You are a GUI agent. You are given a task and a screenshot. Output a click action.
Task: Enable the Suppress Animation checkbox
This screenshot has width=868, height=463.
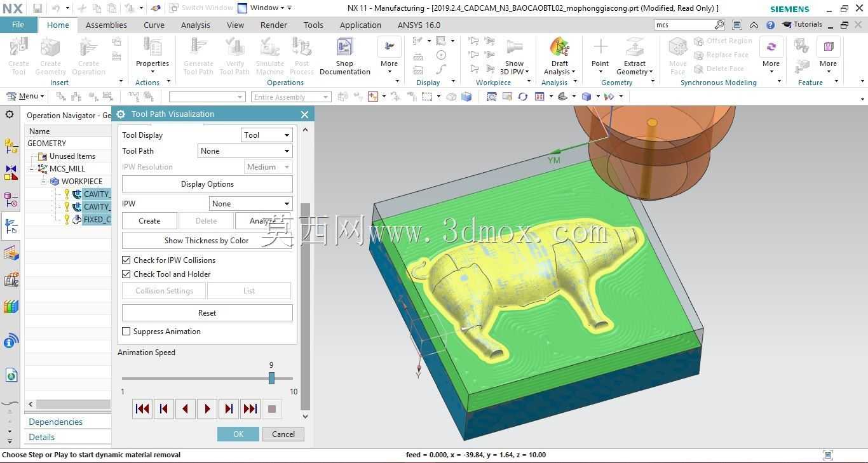pos(126,332)
